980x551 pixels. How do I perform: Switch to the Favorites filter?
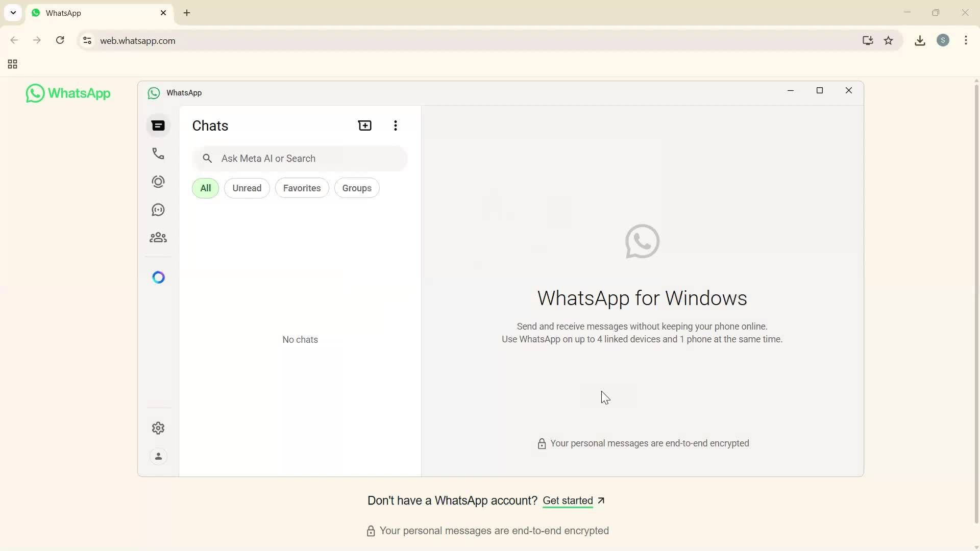point(302,188)
